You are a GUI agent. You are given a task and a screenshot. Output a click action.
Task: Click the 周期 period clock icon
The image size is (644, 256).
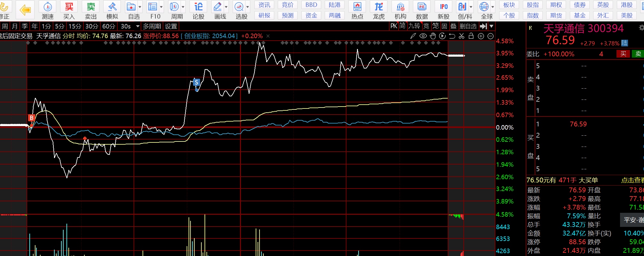coord(175,7)
